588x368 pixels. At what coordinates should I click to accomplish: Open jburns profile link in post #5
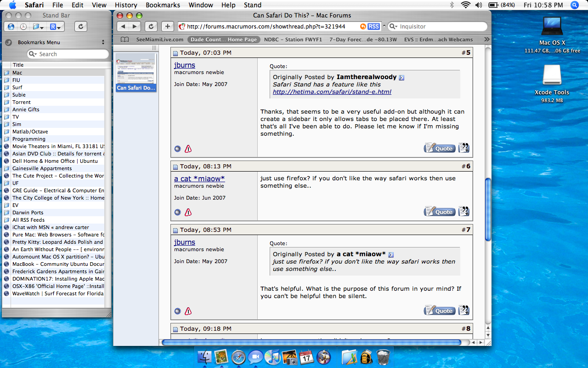click(185, 65)
